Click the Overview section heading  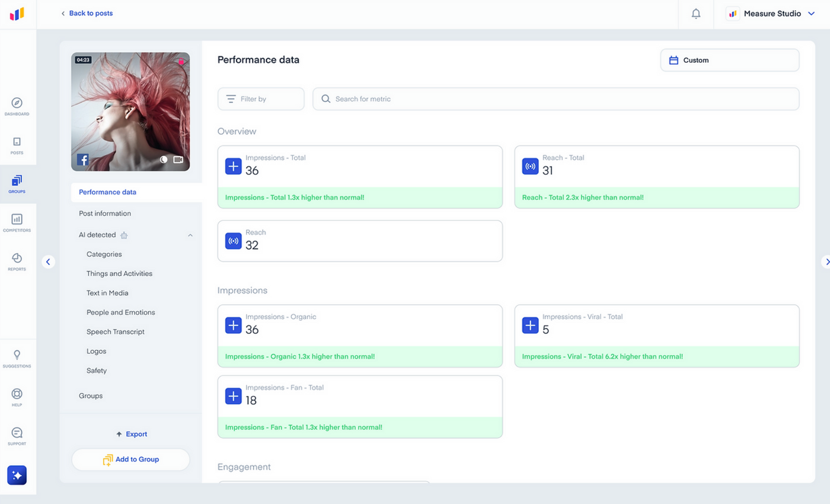(x=237, y=131)
